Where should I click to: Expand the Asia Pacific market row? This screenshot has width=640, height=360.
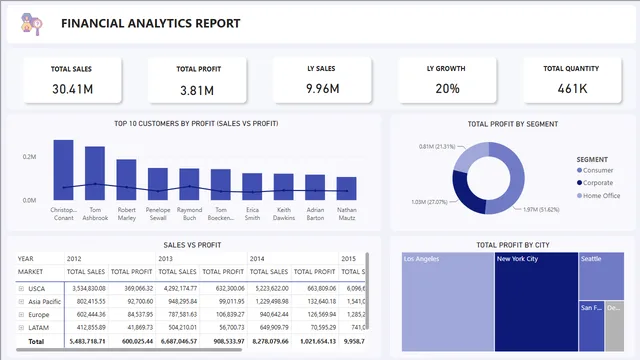[x=21, y=302]
